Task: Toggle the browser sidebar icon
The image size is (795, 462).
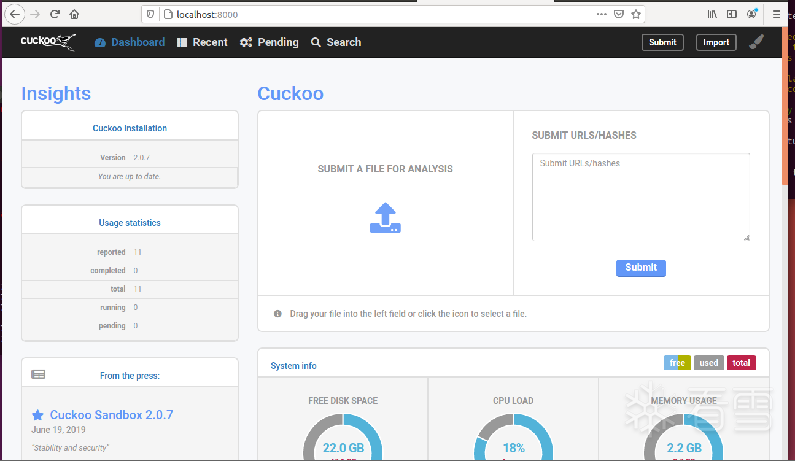Action: click(x=732, y=14)
